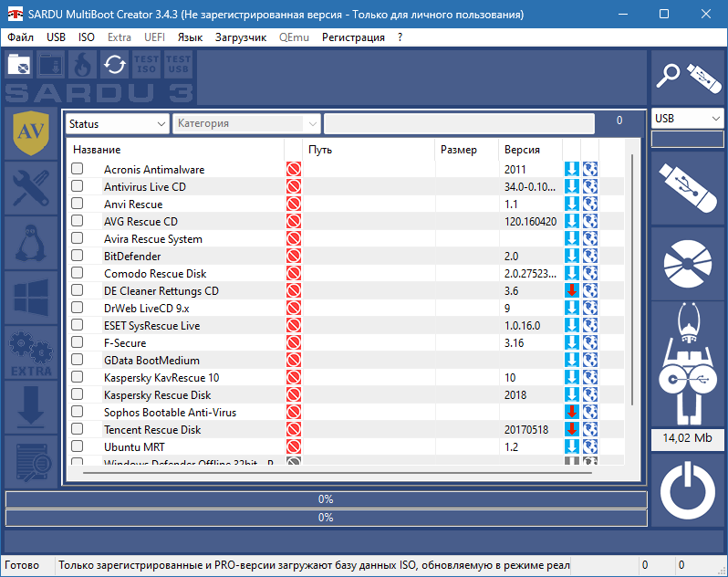Click the ISO folder toolbar icon
Viewport: 728px width, 577px height.
[19, 65]
